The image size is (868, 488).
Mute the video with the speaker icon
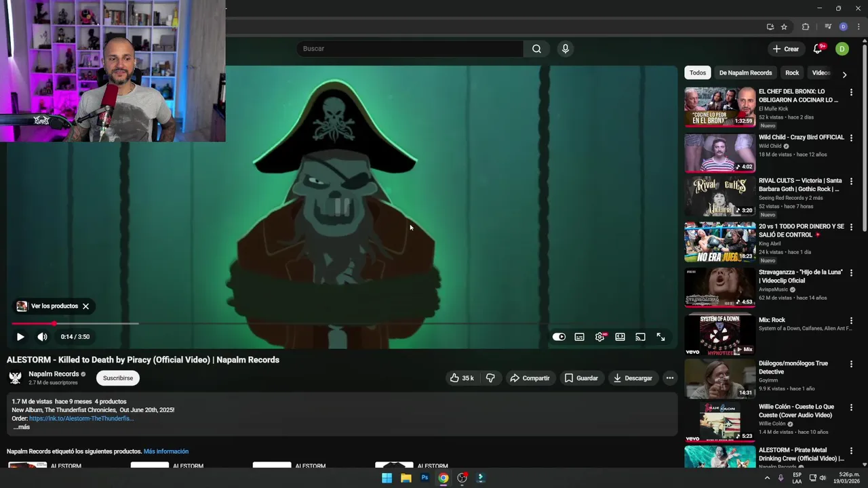click(x=42, y=337)
